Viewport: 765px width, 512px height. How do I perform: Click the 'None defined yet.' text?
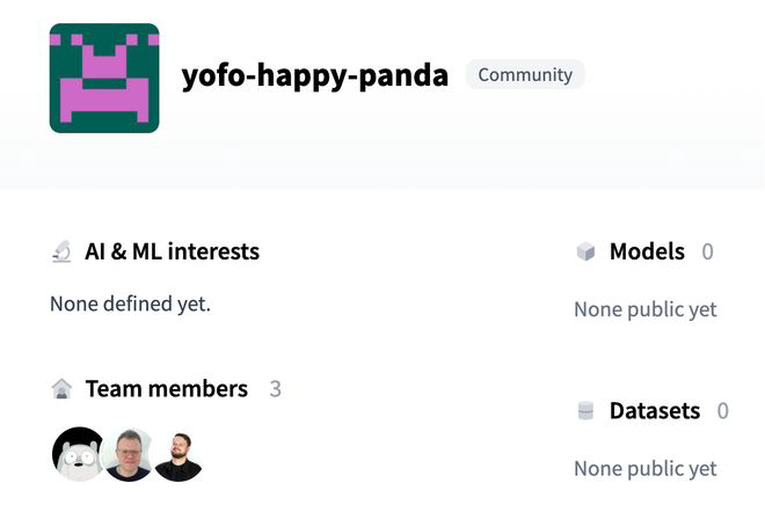[130, 304]
